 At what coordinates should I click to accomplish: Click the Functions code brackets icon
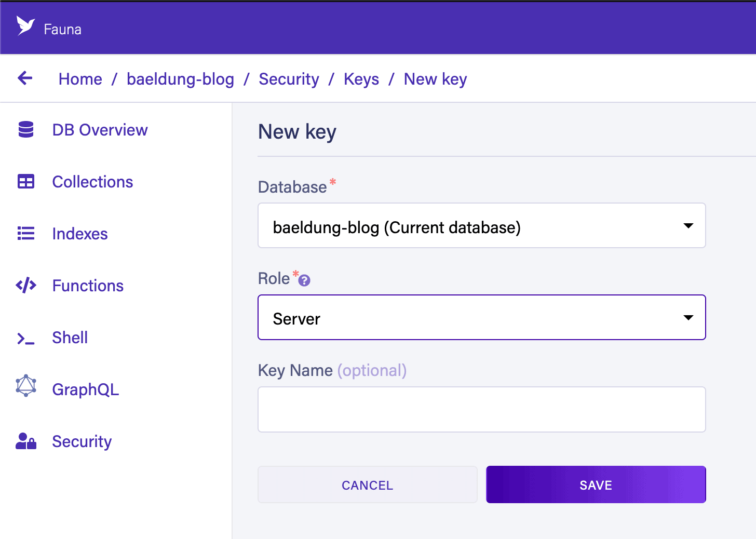(x=26, y=285)
